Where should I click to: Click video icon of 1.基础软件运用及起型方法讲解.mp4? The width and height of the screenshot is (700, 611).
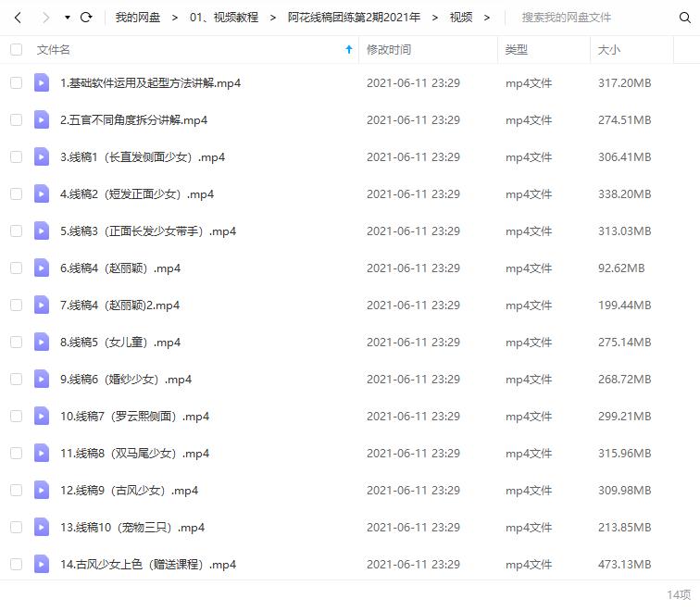(x=42, y=82)
